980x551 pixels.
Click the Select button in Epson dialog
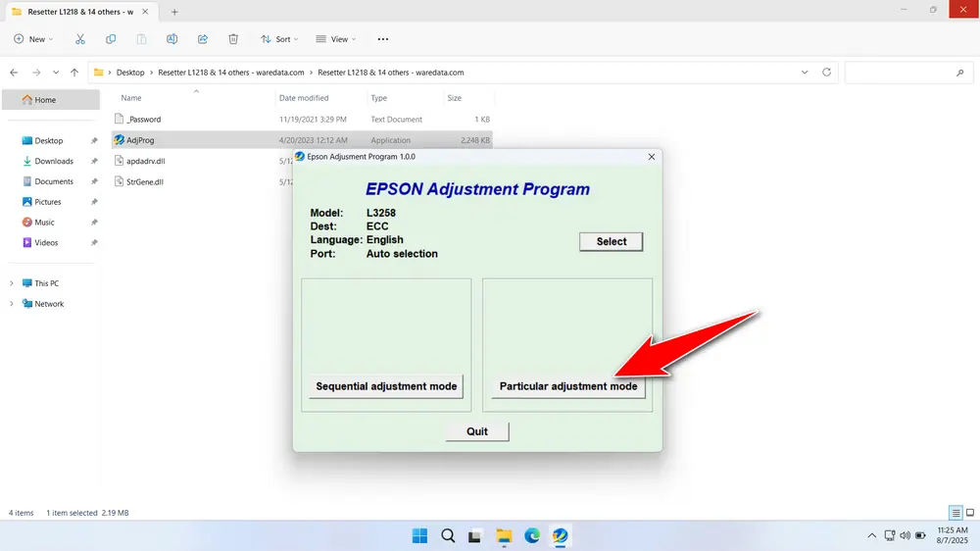(x=611, y=241)
